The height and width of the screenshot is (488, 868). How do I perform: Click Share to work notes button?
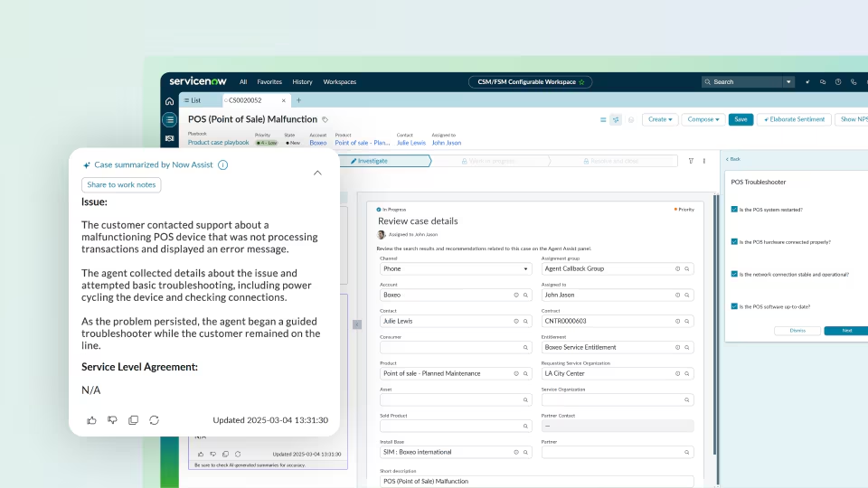click(121, 184)
